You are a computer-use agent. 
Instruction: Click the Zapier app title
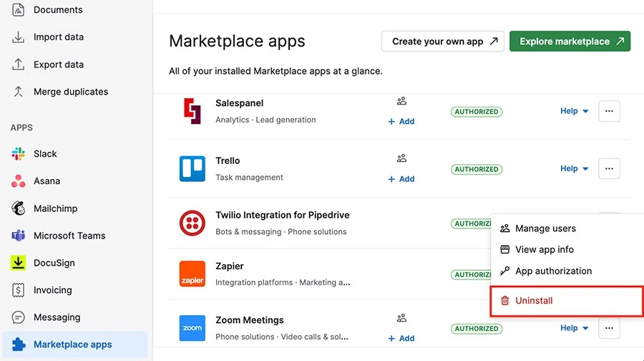pyautogui.click(x=230, y=266)
